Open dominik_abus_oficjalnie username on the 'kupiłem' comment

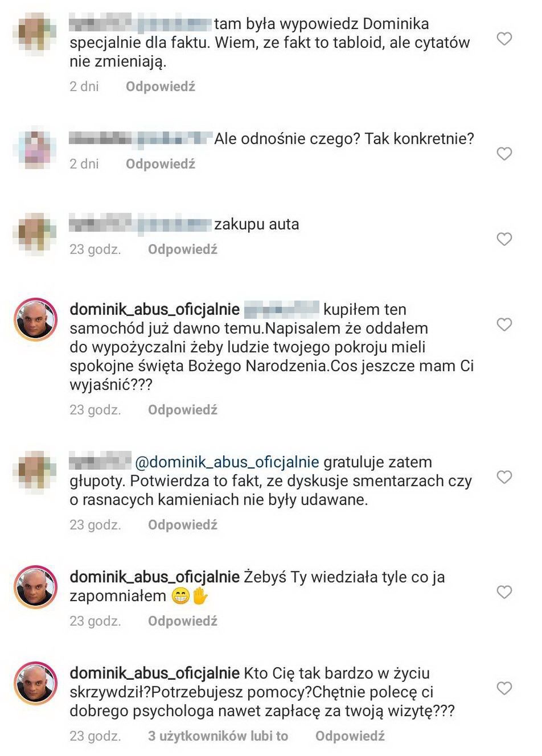pos(154,310)
